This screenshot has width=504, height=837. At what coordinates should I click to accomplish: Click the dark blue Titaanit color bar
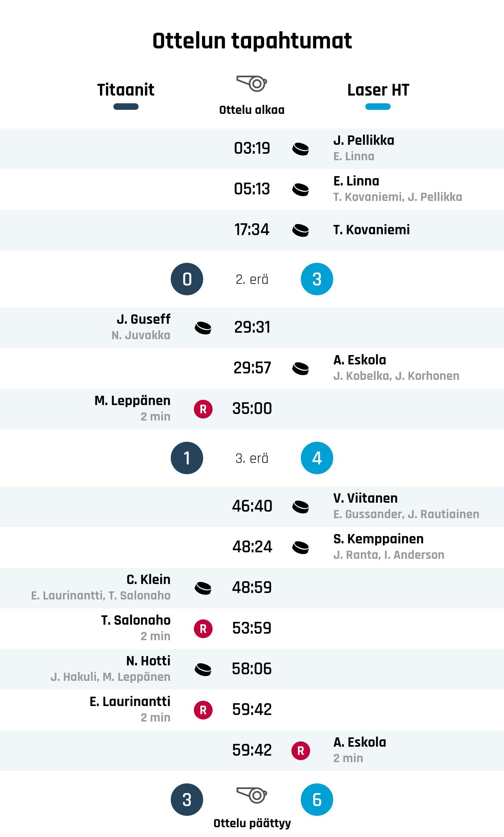(x=126, y=107)
